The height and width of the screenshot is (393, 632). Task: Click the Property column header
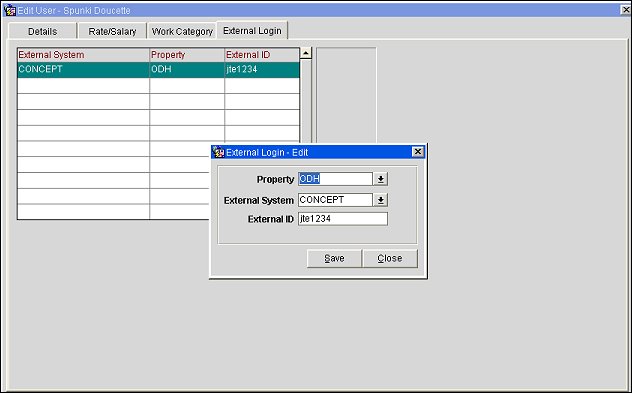pos(187,55)
